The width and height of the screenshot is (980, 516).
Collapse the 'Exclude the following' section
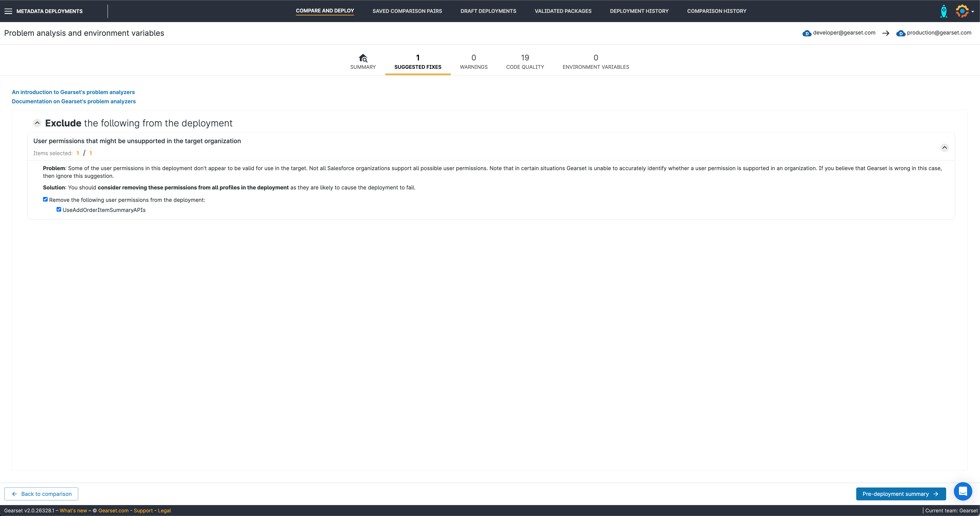(37, 123)
